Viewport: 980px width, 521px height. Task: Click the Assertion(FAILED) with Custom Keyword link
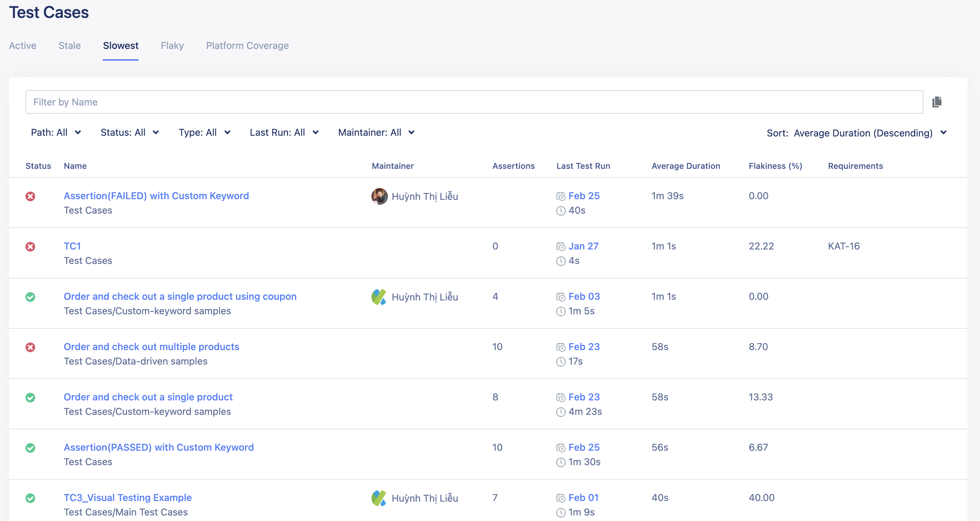[x=155, y=196]
